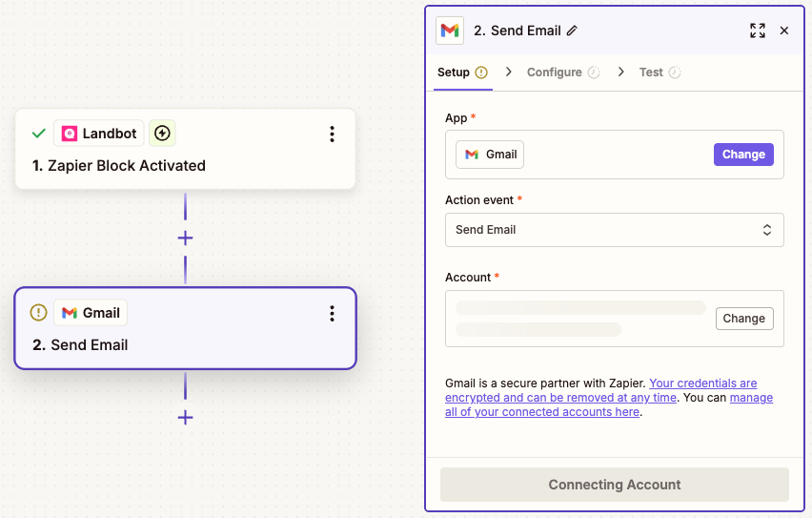
Task: Switch to the Setup tab
Action: 454,73
